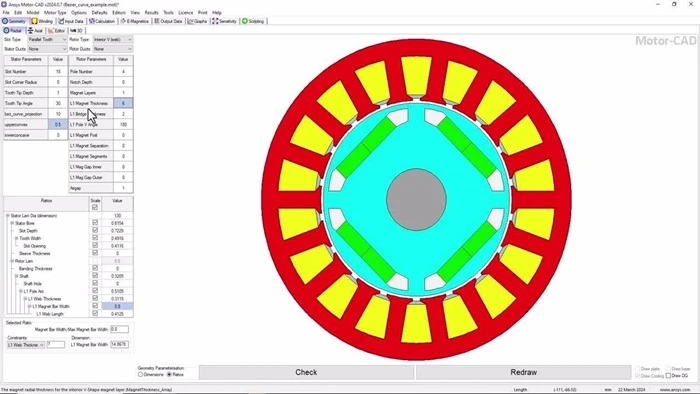Open the Motor Type menu
The height and width of the screenshot is (394, 700).
[x=55, y=12]
